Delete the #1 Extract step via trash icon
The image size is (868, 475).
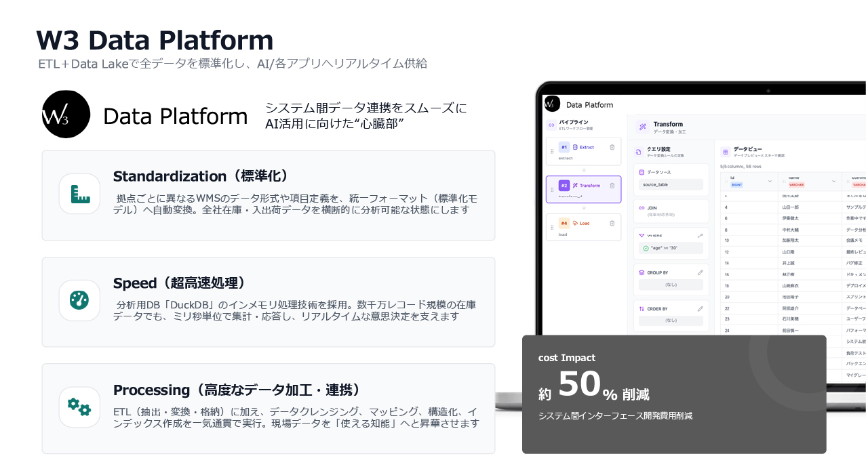[x=612, y=147]
